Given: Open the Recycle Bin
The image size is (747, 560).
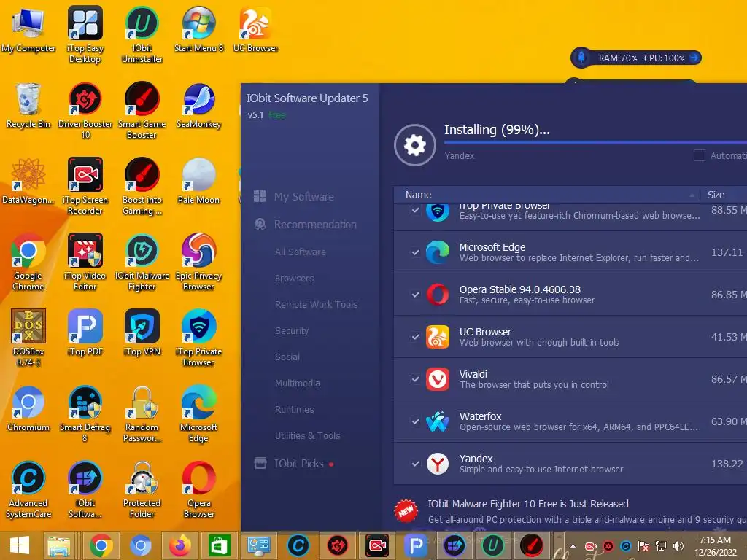Looking at the screenshot, I should tap(28, 105).
